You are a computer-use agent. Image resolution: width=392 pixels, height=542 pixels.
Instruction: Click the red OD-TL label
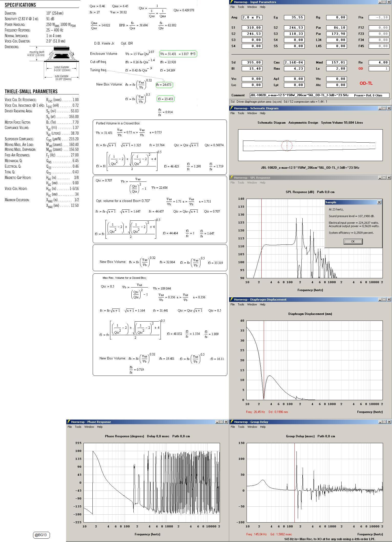click(366, 83)
